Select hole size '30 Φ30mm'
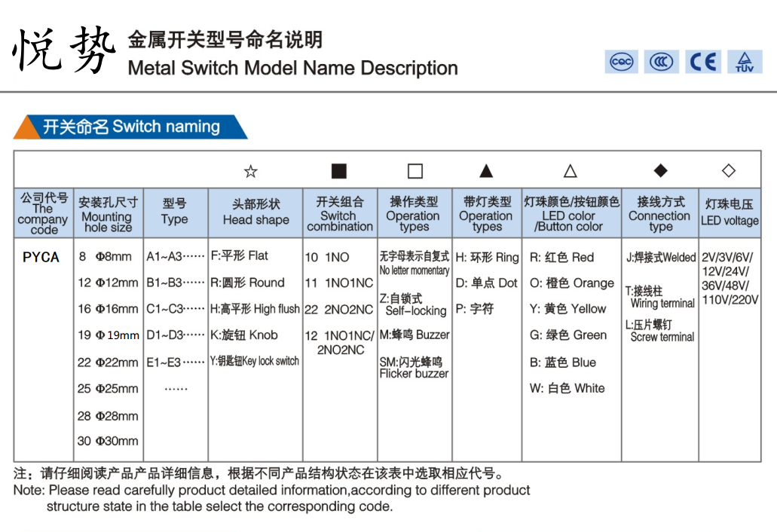This screenshot has height=532, width=777. (108, 441)
